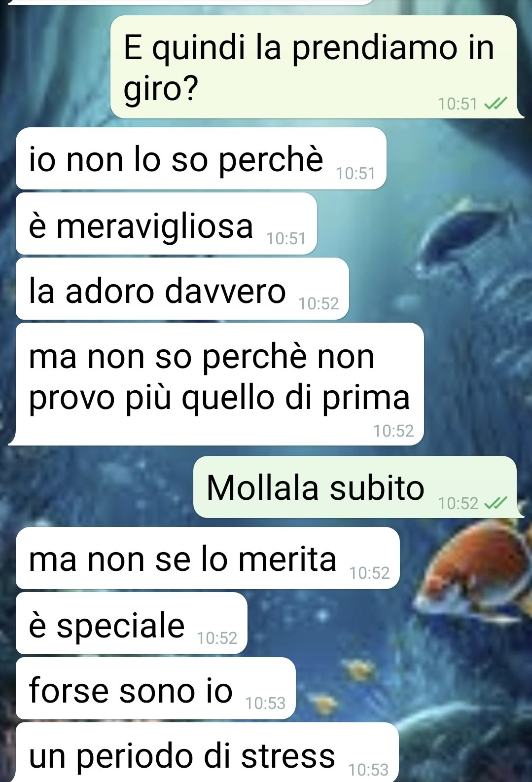The width and height of the screenshot is (532, 782).
Task: Select message 'ma non so perchè non provo'
Action: (x=219, y=384)
